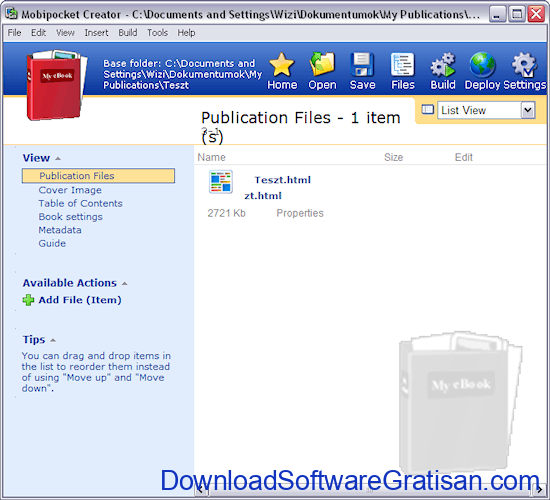Image resolution: width=550 pixels, height=500 pixels.
Task: Click the Teszt.html file name
Action: [283, 180]
